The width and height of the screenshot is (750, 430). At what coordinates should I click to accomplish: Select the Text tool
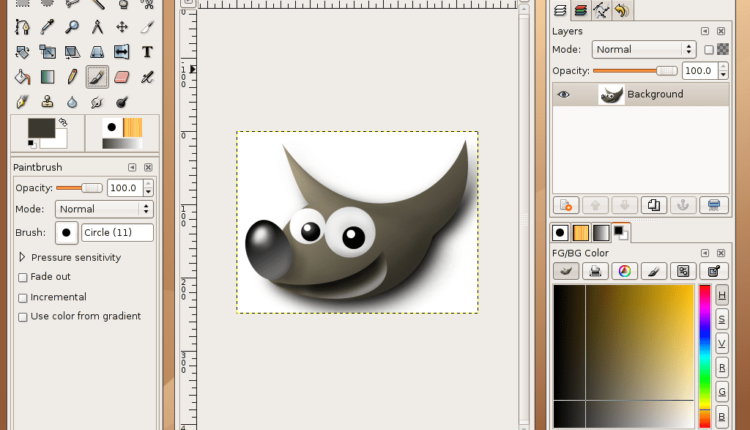(147, 52)
